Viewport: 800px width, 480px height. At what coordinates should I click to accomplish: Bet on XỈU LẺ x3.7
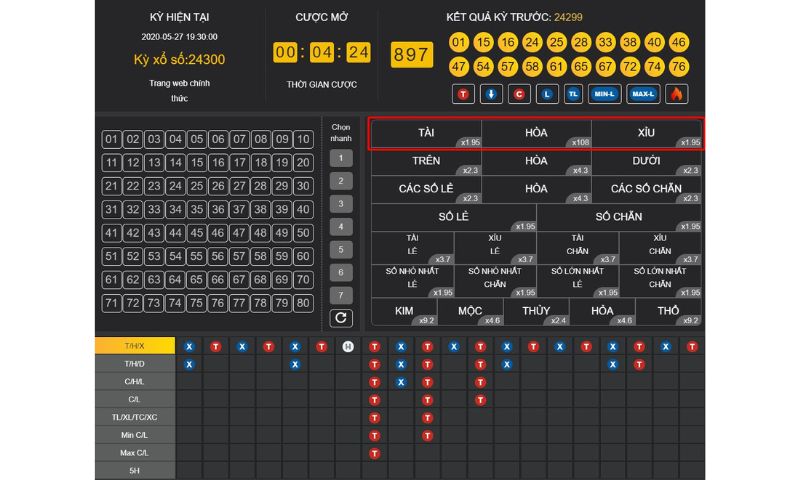(x=495, y=248)
